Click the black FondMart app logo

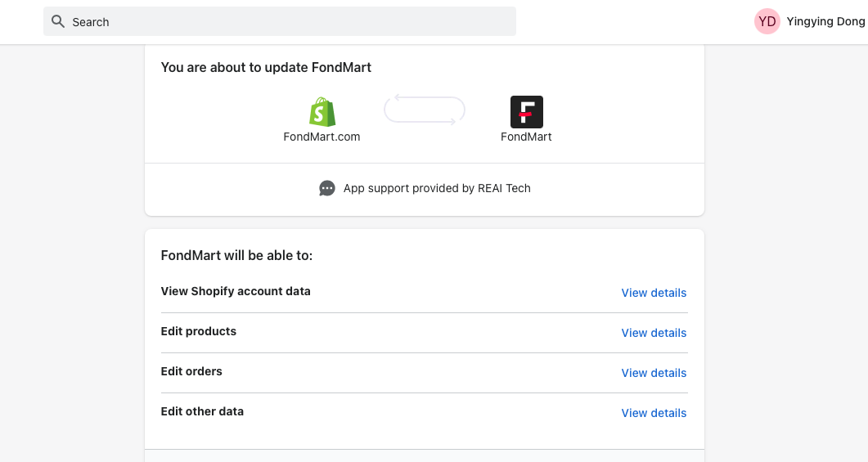tap(526, 112)
